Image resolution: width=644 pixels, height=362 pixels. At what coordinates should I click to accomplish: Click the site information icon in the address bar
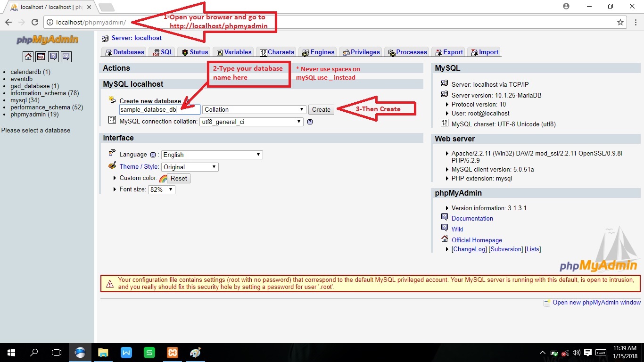click(50, 22)
